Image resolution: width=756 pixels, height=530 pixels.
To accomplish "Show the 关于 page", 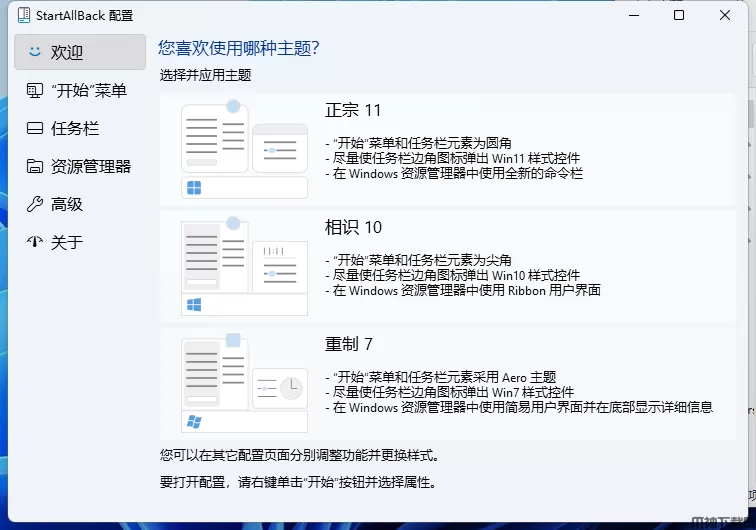I will (x=80, y=242).
